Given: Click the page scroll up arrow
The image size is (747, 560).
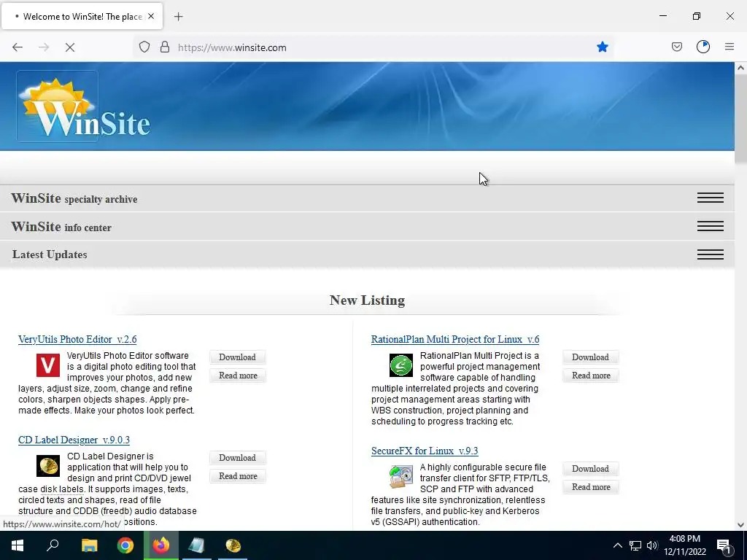Looking at the screenshot, I should point(740,68).
